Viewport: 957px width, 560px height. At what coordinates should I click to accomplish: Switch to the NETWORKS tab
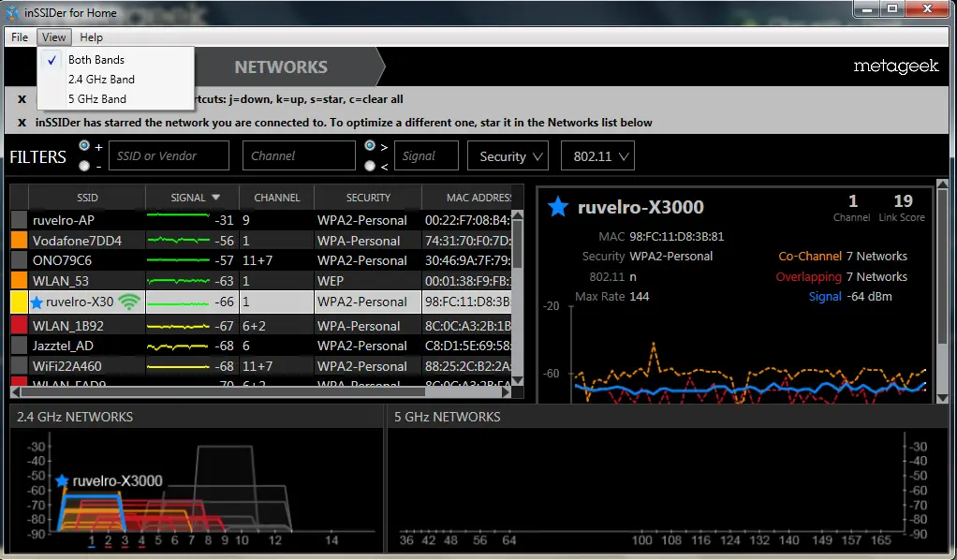point(281,66)
